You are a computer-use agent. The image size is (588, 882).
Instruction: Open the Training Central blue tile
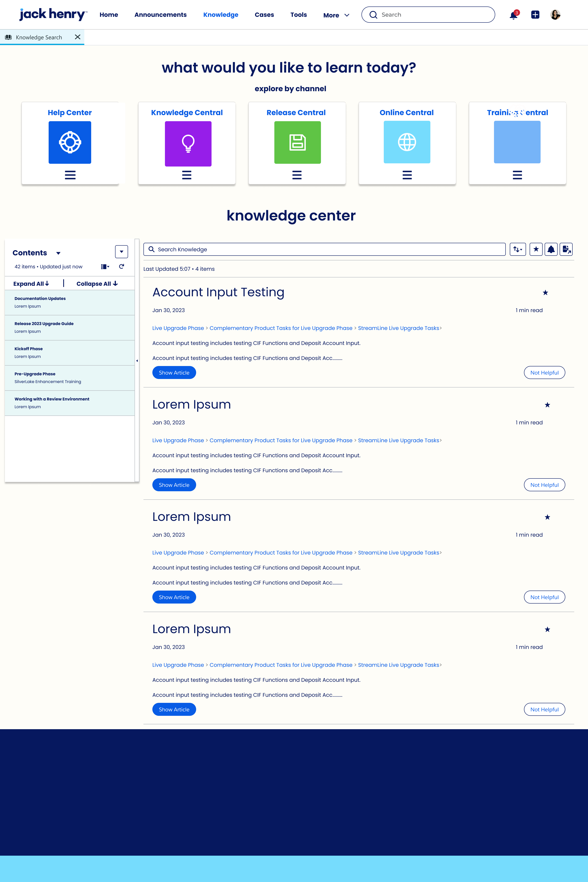[517, 142]
